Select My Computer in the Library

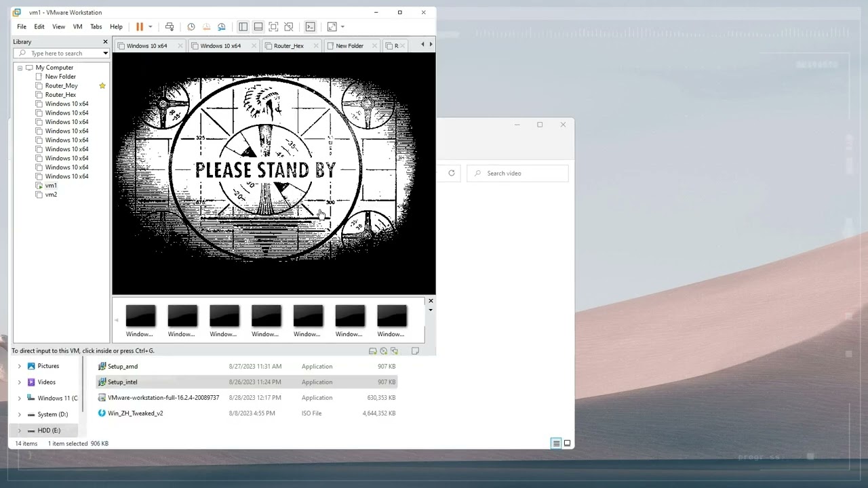tap(54, 68)
